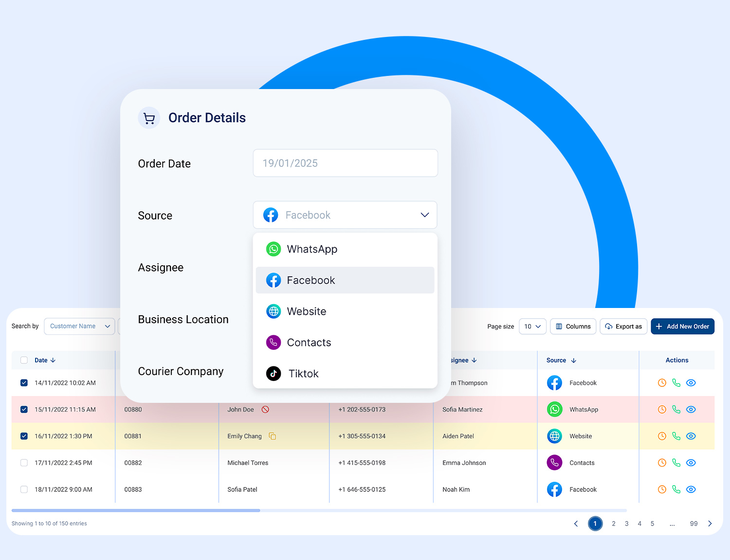
Task: Click the Facebook logo in the Source field
Action: tap(271, 215)
